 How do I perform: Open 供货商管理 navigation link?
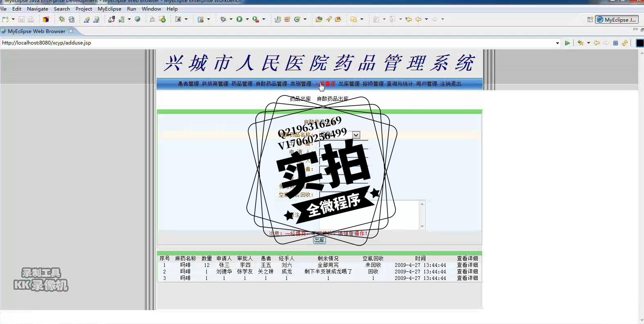point(215,84)
